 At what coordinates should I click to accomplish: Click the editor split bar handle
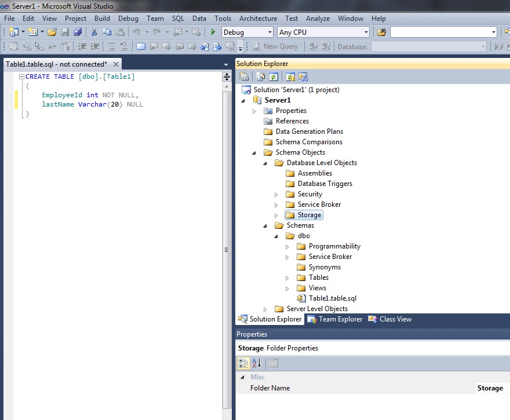(x=227, y=76)
